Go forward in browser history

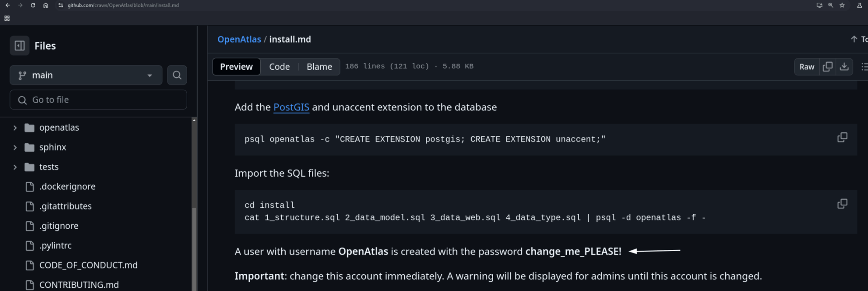click(x=20, y=5)
